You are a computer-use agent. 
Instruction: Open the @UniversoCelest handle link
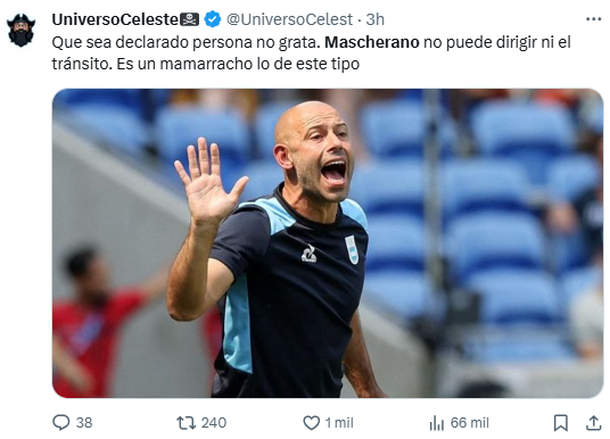(289, 19)
